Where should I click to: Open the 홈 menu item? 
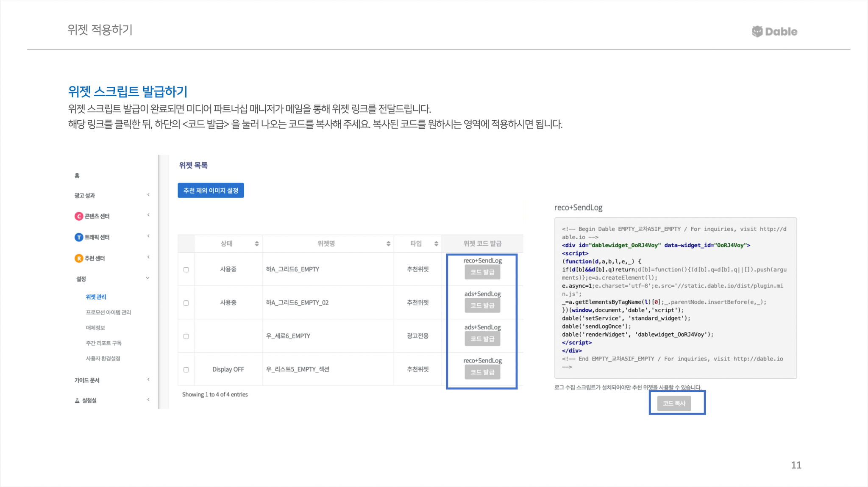coord(77,176)
